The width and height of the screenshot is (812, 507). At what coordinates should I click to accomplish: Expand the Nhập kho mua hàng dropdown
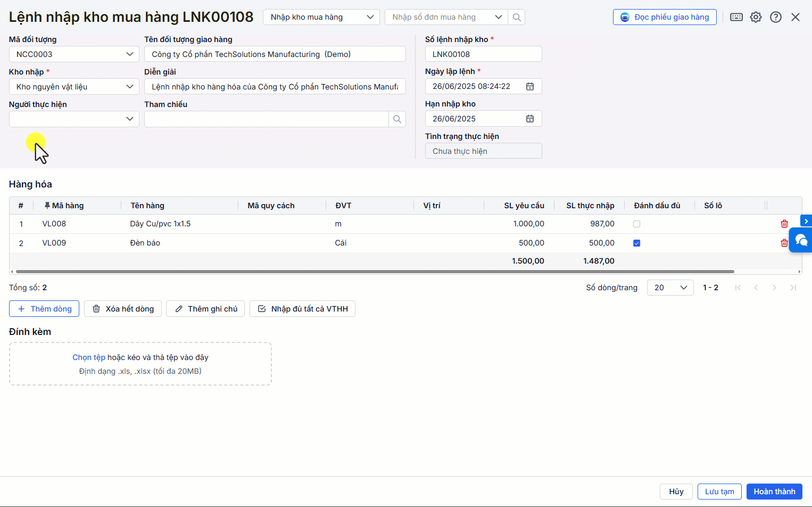click(321, 17)
